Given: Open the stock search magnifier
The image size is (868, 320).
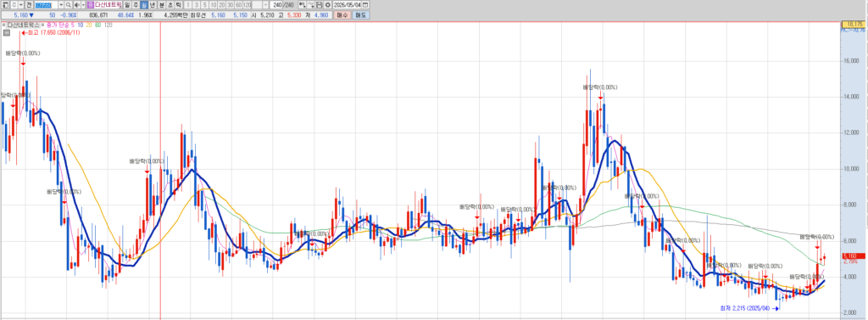Looking at the screenshot, I should point(68,5).
